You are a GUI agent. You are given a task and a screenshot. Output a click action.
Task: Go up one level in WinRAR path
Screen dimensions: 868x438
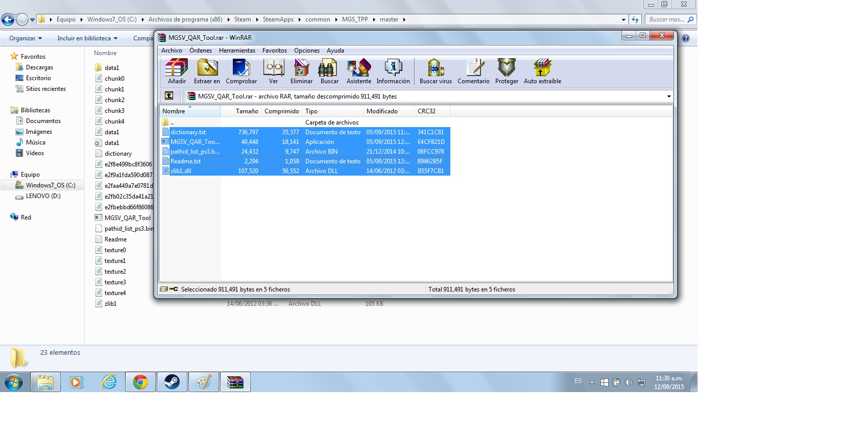169,96
